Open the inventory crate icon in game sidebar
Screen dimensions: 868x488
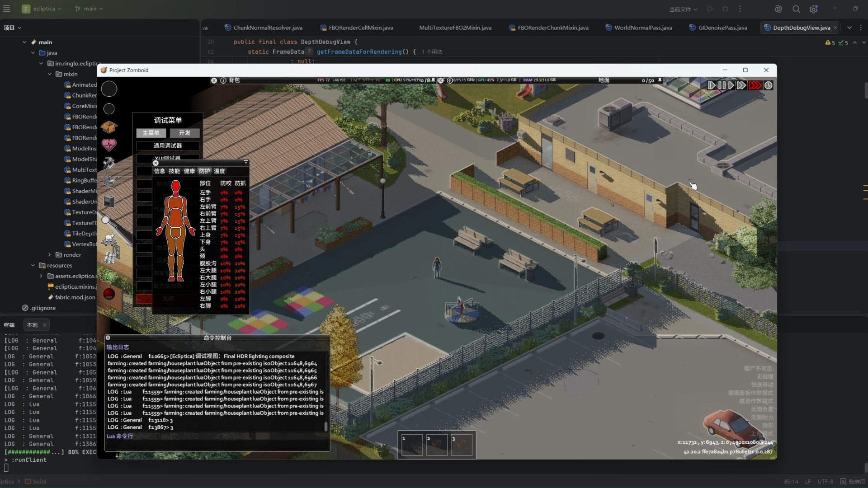(109, 127)
